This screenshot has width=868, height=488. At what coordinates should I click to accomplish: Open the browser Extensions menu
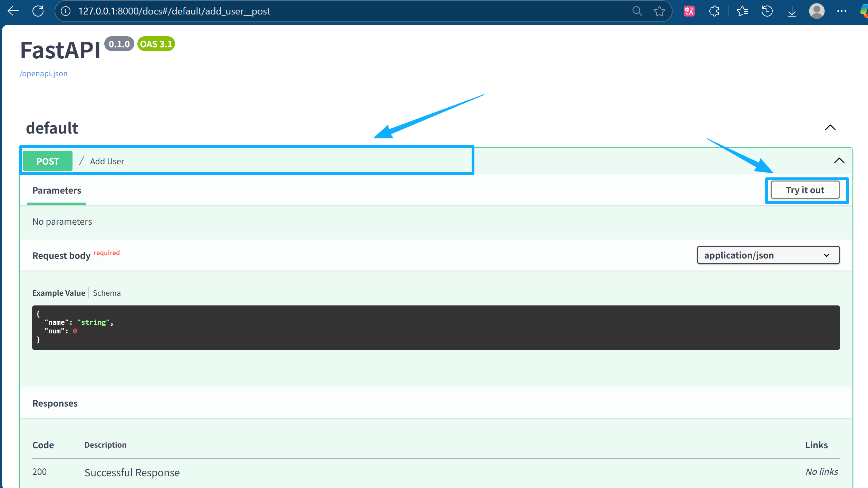[x=713, y=11]
